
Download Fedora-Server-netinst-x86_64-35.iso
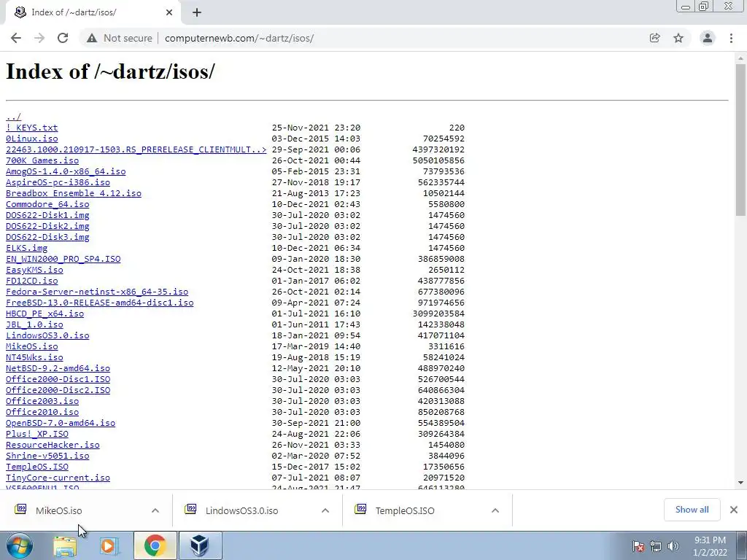tap(97, 292)
